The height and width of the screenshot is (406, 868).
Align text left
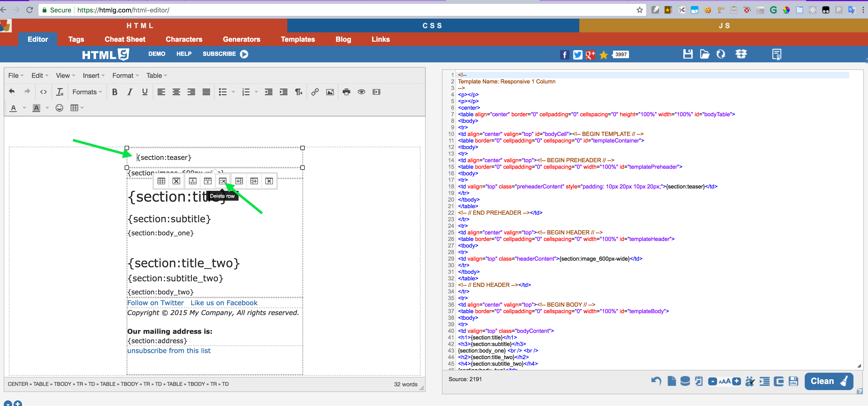[x=161, y=92]
